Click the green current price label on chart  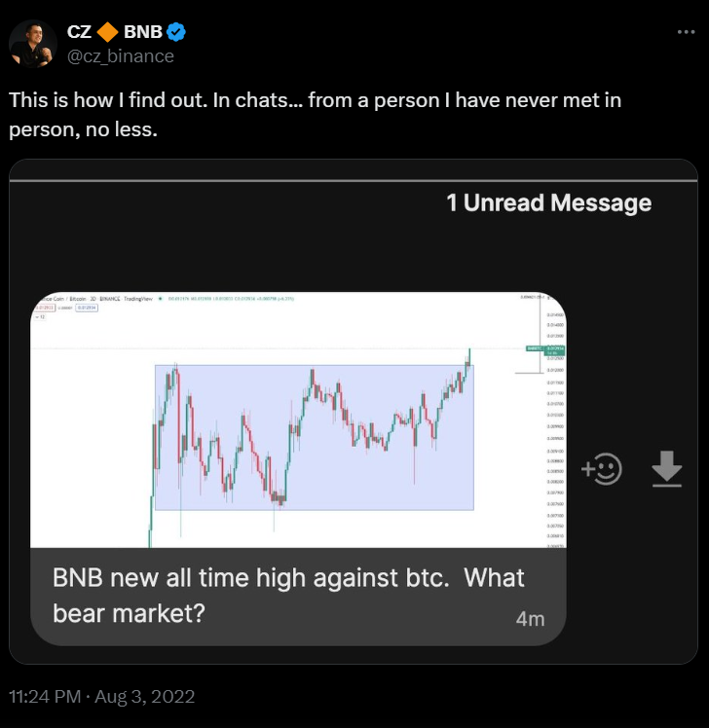pos(546,348)
